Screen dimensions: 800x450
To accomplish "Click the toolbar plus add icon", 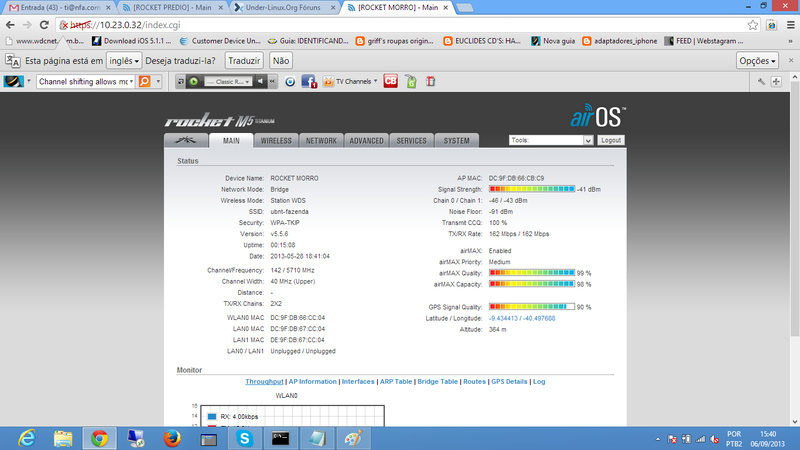I will click(x=776, y=82).
